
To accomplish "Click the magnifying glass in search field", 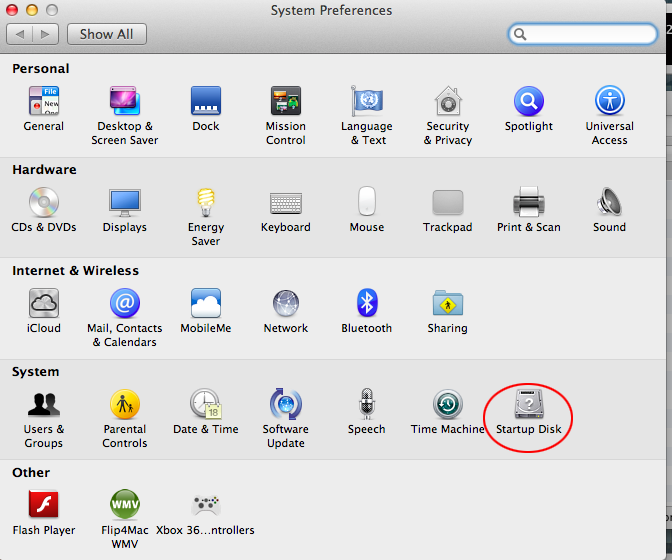I will pos(520,34).
